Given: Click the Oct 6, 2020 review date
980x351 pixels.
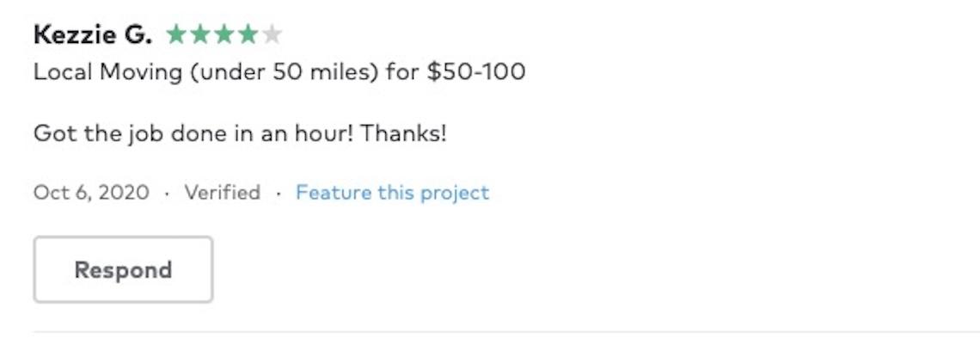Looking at the screenshot, I should point(91,192).
